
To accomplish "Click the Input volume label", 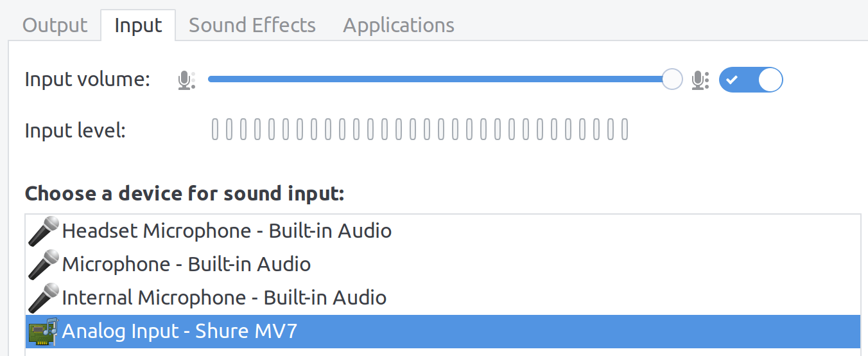I will [87, 80].
